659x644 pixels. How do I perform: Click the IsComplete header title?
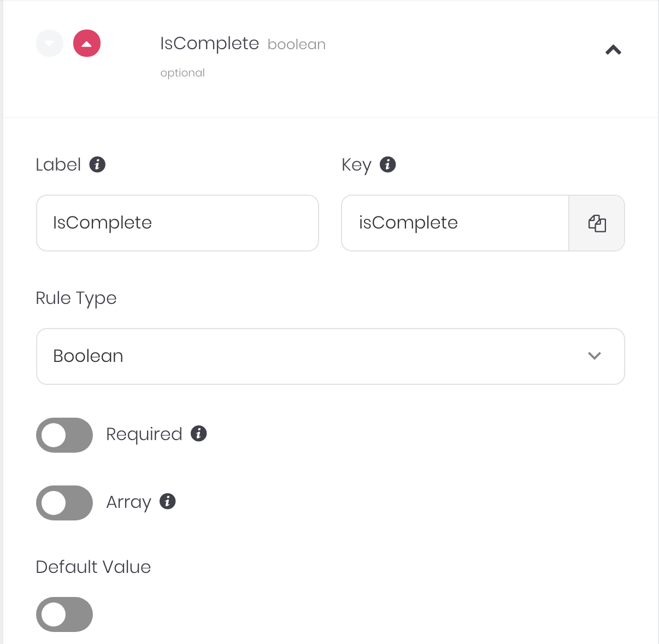tap(209, 43)
